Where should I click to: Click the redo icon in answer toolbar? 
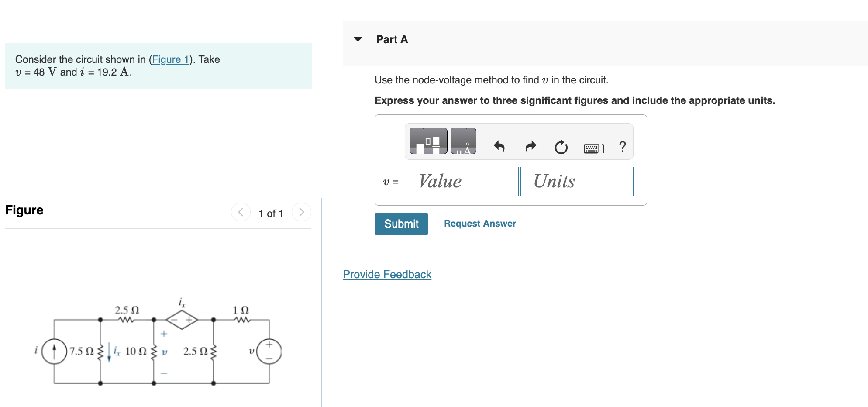(x=530, y=147)
